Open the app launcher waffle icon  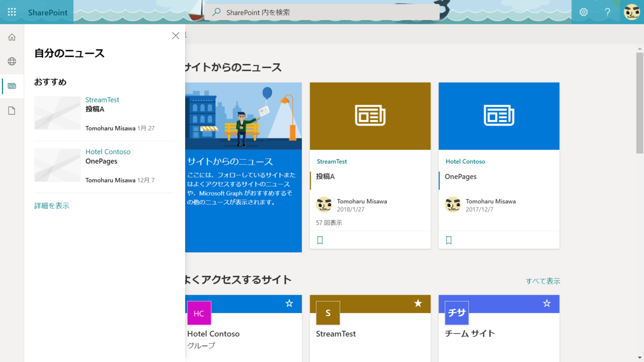tap(12, 12)
